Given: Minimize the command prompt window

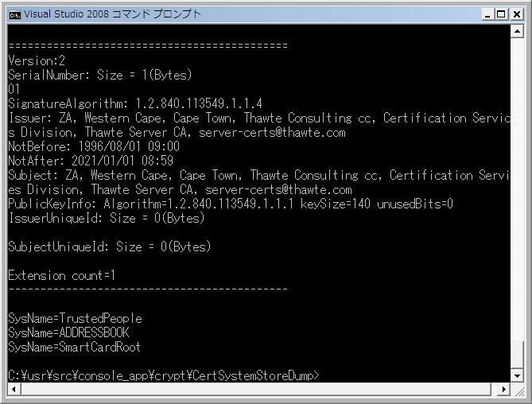Looking at the screenshot, I should click(x=487, y=14).
